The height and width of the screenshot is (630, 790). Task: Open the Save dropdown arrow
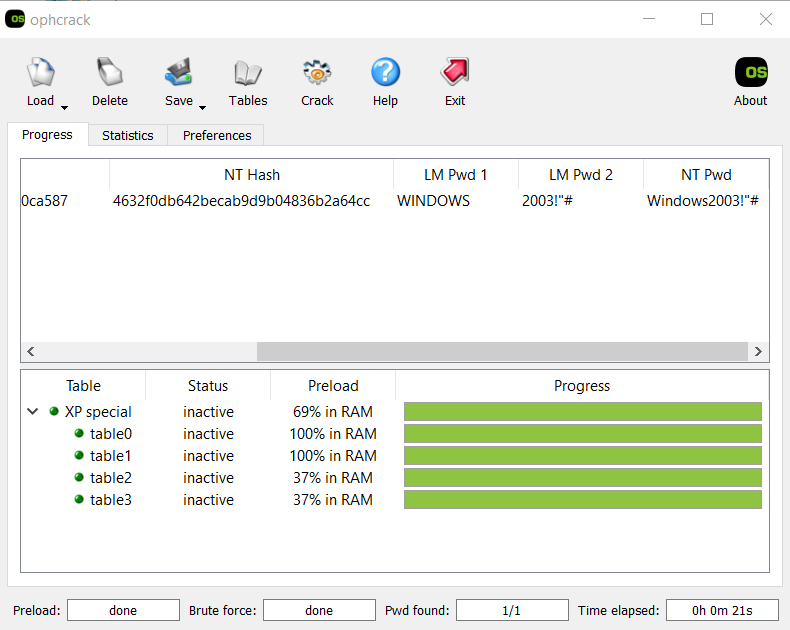pyautogui.click(x=203, y=108)
